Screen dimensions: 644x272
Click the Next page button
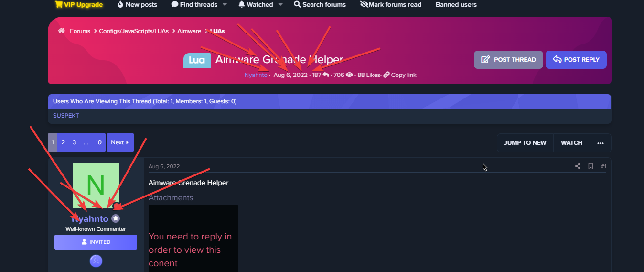[120, 142]
